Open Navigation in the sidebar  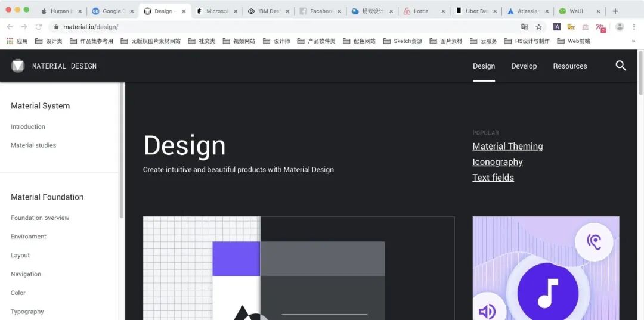[x=26, y=274]
